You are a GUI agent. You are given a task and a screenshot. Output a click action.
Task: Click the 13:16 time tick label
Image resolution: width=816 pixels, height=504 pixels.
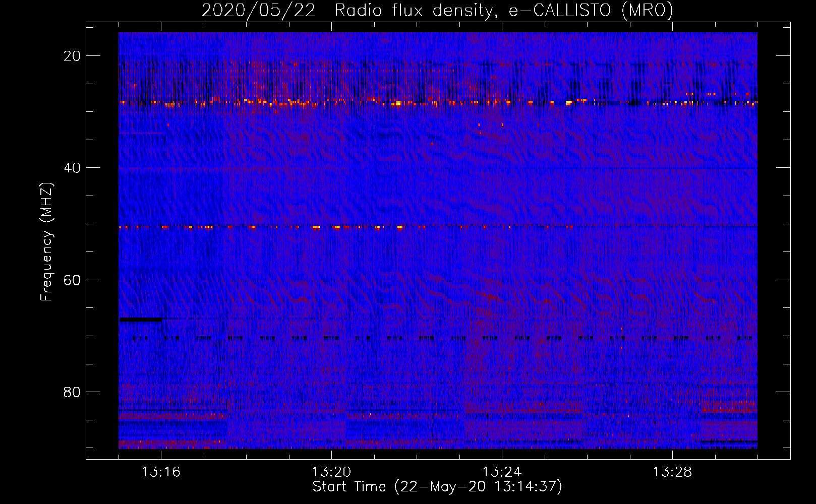pos(161,472)
